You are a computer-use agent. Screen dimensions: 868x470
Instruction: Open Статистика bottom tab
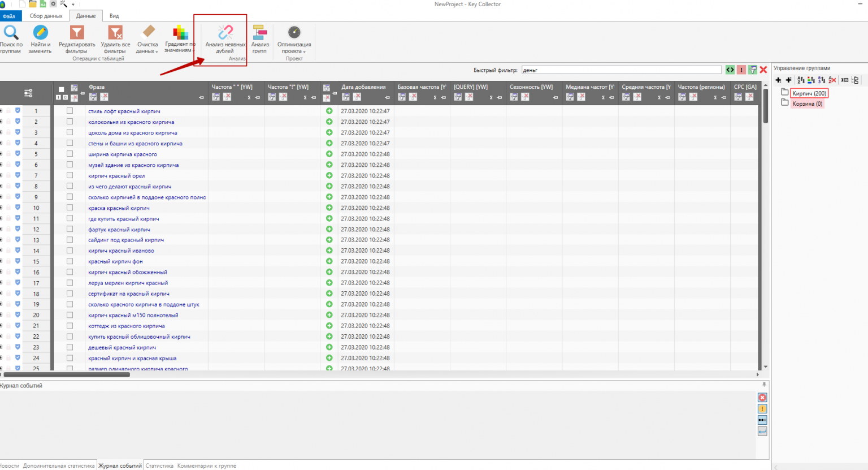pyautogui.click(x=159, y=465)
